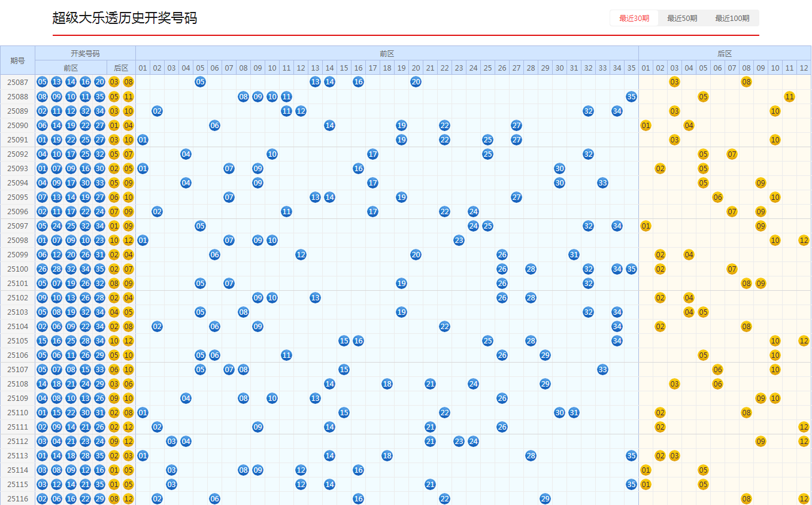This screenshot has width=812, height=505.
Task: Click yellow ball 12 in 25098 back-zone grid
Action: tap(804, 240)
